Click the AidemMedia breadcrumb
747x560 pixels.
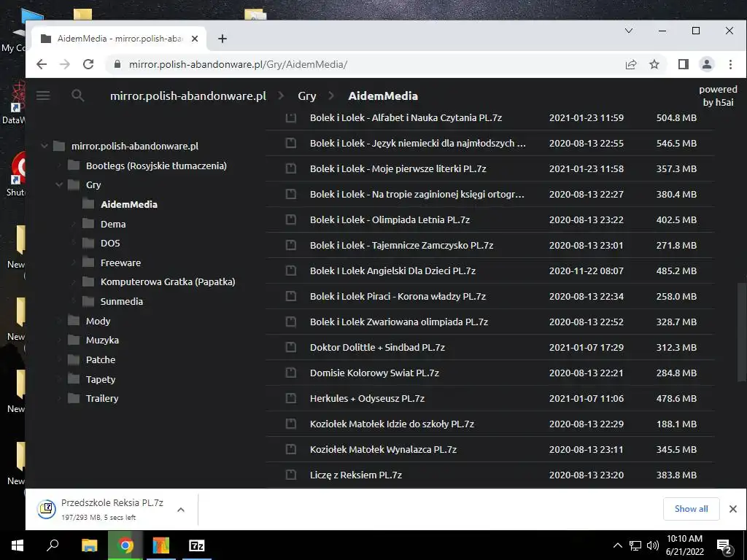point(383,96)
